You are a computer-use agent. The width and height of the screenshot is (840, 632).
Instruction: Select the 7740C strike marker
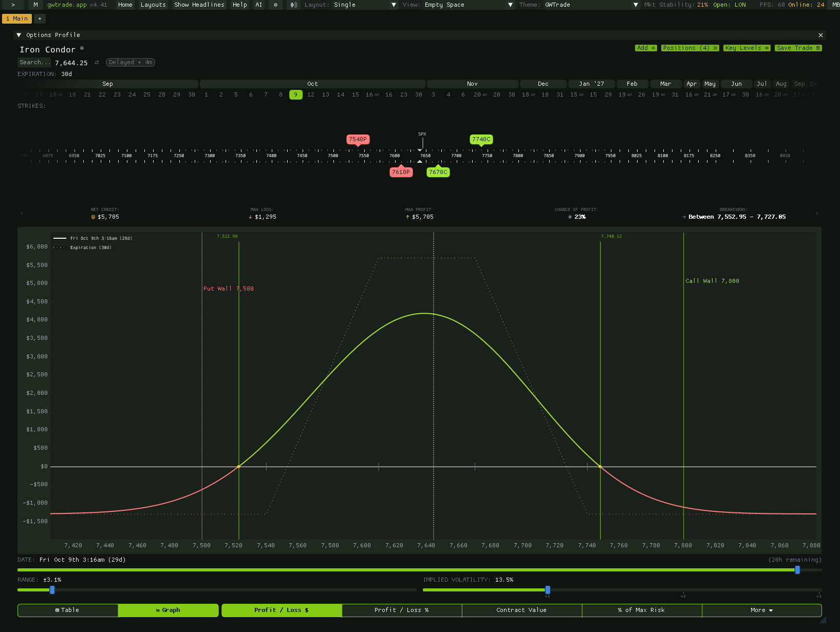pyautogui.click(x=481, y=139)
